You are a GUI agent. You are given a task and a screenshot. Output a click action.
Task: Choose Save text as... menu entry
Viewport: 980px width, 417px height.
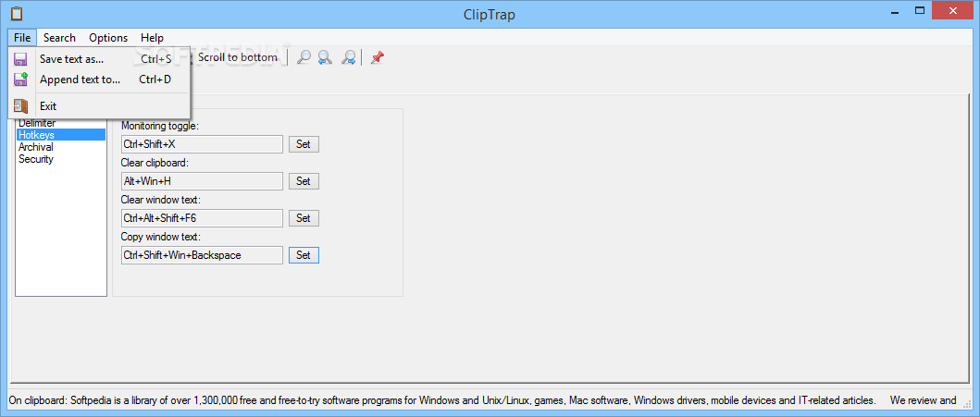tap(100, 59)
